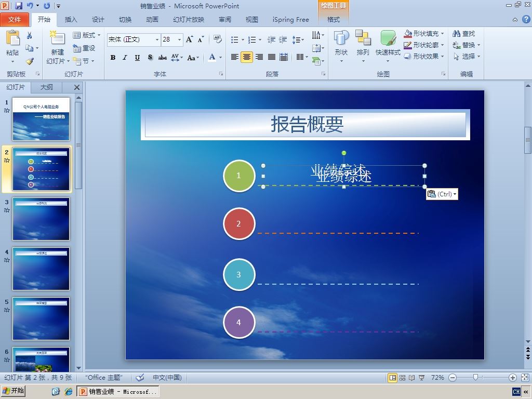Click spell check status bar icon
Viewport: 532px width, 399px height.
140,378
